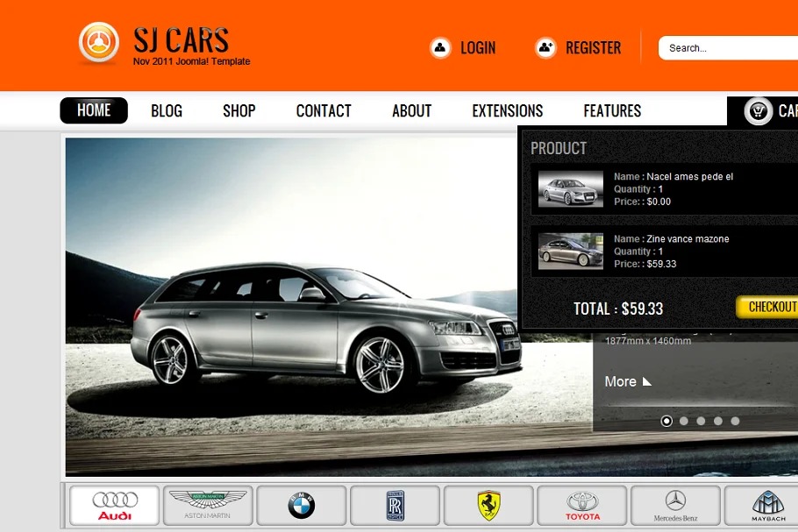This screenshot has height=532, width=798.
Task: Open the Shop menu item
Action: (239, 111)
